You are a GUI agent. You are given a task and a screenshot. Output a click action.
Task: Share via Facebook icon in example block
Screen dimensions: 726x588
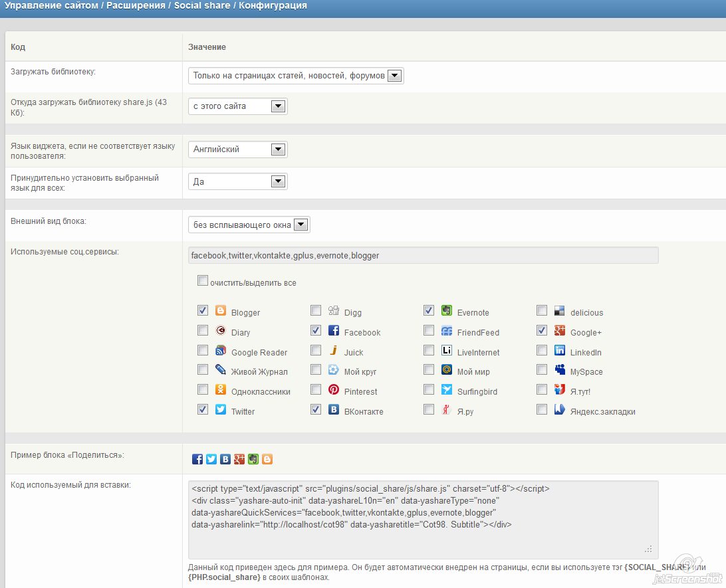point(197,459)
